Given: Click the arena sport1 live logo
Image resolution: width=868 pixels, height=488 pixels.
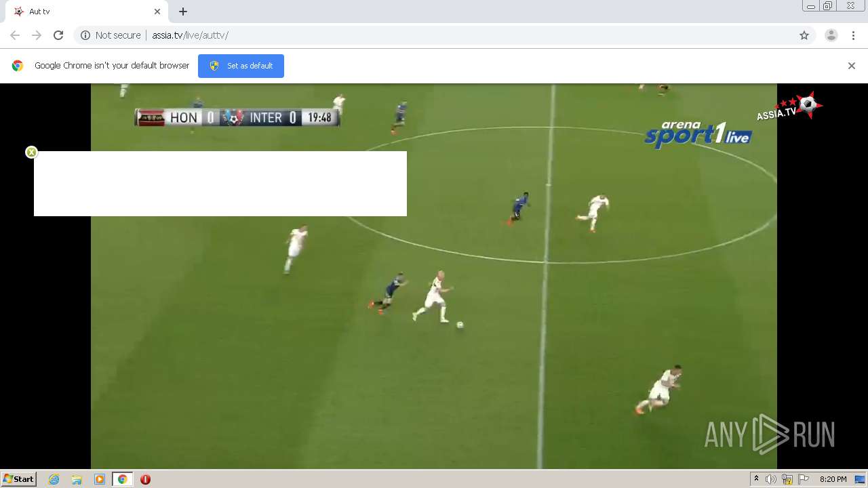Looking at the screenshot, I should coord(698,134).
